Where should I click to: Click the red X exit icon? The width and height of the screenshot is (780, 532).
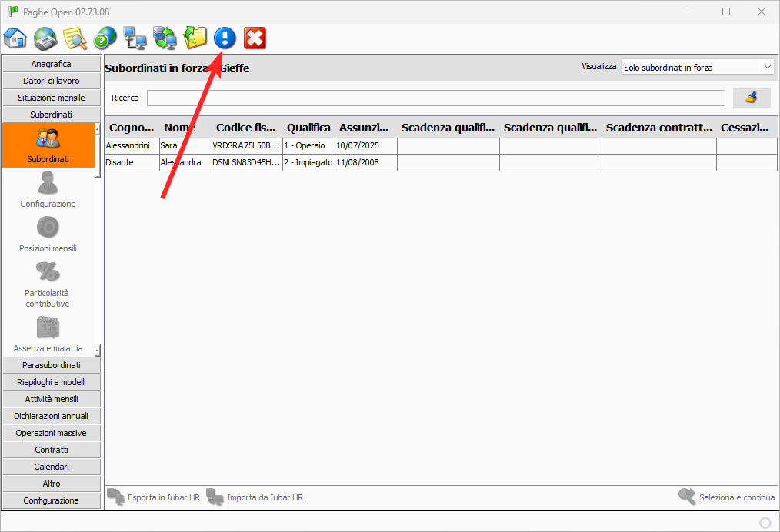(x=255, y=38)
